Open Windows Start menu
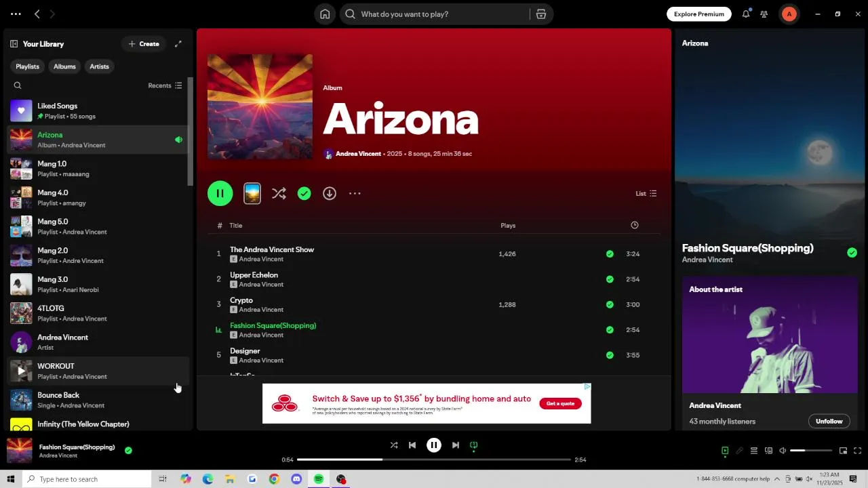Image resolution: width=868 pixels, height=488 pixels. pos(10,479)
